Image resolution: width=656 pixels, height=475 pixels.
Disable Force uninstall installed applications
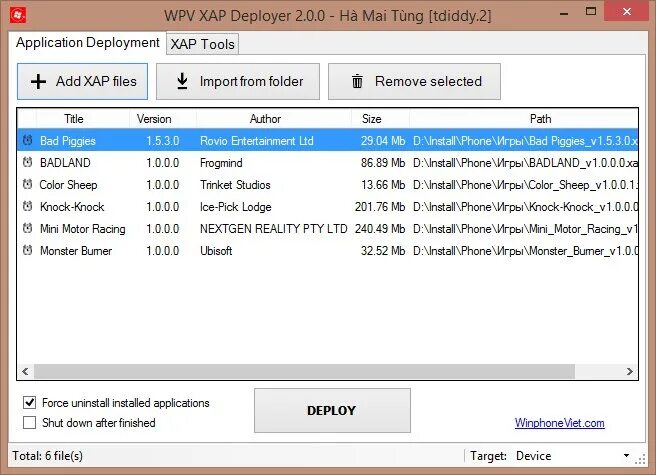pyautogui.click(x=29, y=403)
